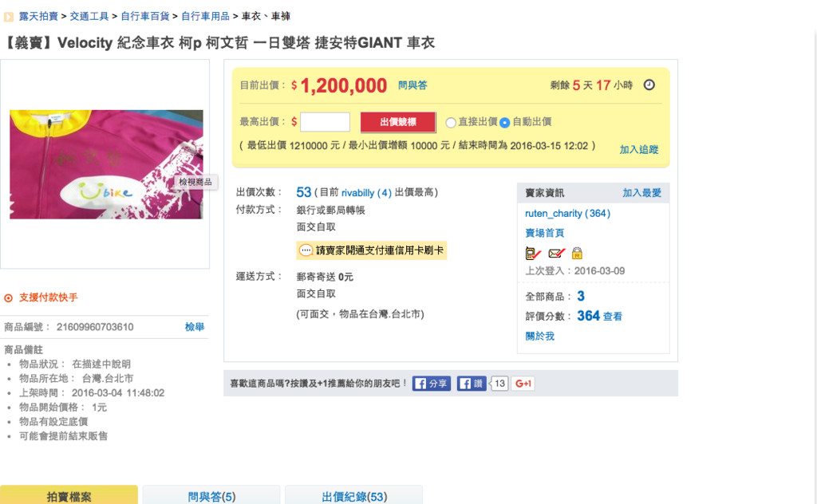817x504 pixels.
Task: Click the orange 支援付款快手 icon
Action: (9, 297)
